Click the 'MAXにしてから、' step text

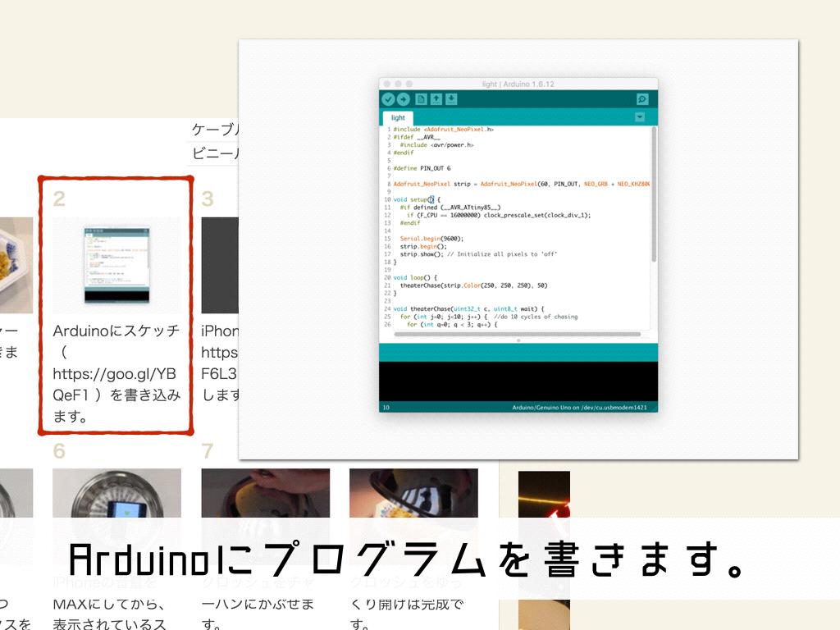(109, 605)
